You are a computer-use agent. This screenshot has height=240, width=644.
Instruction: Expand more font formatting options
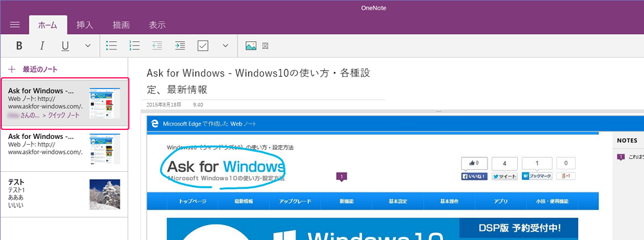[x=88, y=46]
